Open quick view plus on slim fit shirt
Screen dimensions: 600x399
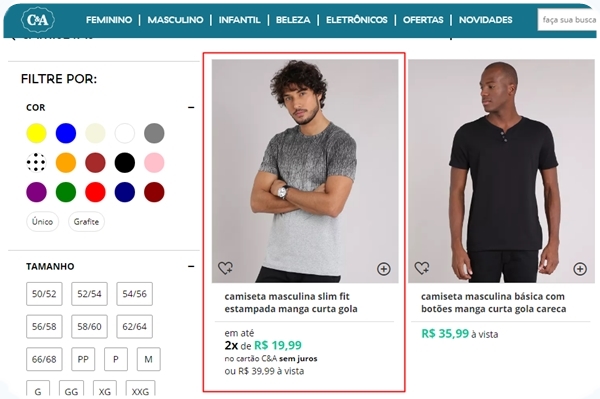tap(383, 269)
